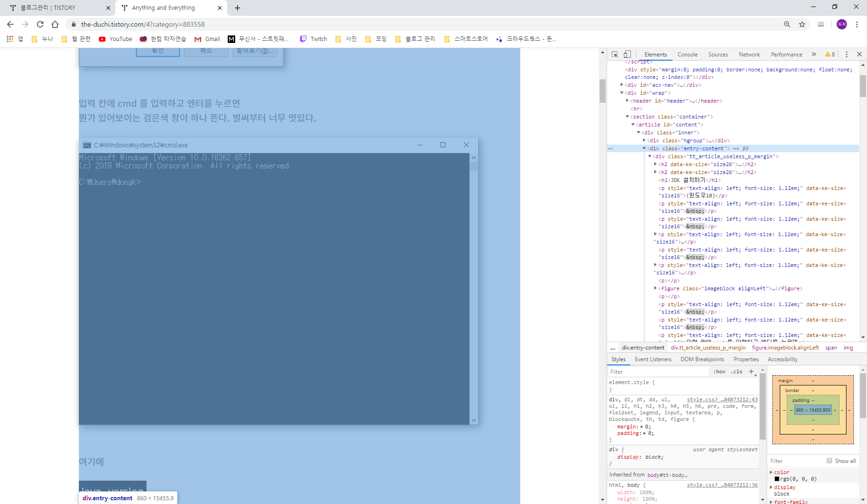Collapse the section class="container" node

(x=628, y=117)
